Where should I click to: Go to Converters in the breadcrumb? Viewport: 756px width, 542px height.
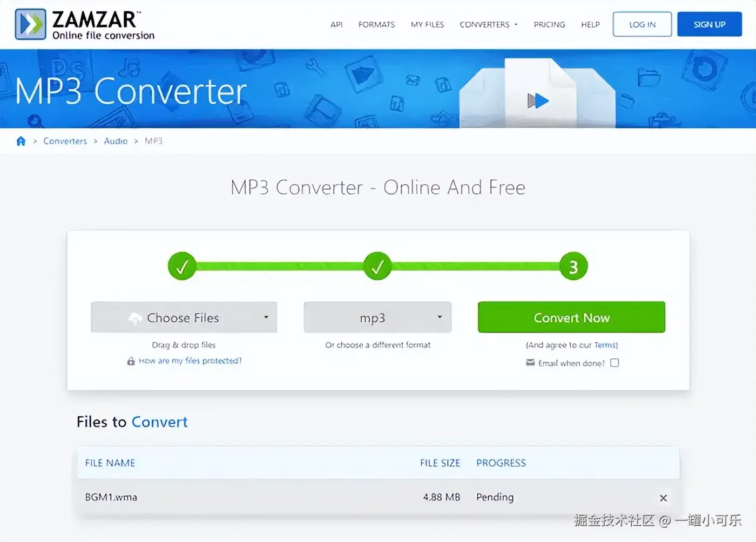pos(65,141)
